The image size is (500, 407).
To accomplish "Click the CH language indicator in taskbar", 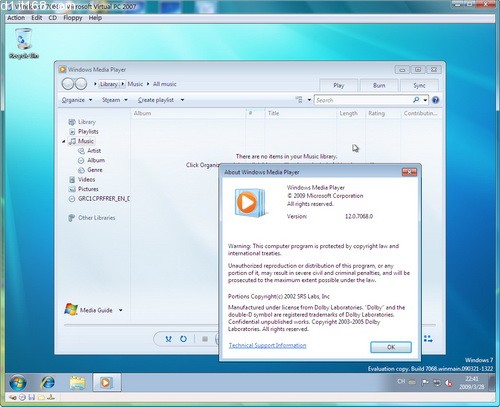I will pyautogui.click(x=401, y=381).
